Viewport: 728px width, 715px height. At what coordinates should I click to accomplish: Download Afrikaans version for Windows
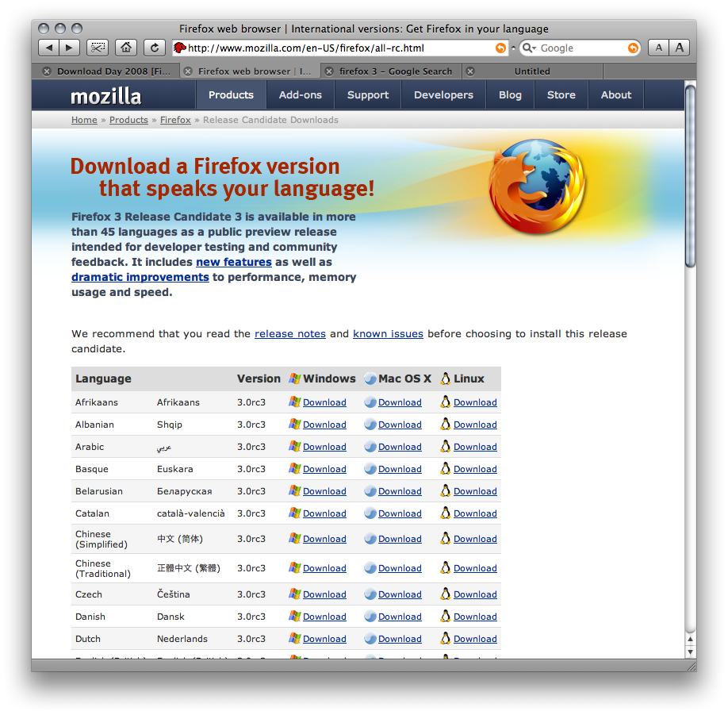[324, 402]
